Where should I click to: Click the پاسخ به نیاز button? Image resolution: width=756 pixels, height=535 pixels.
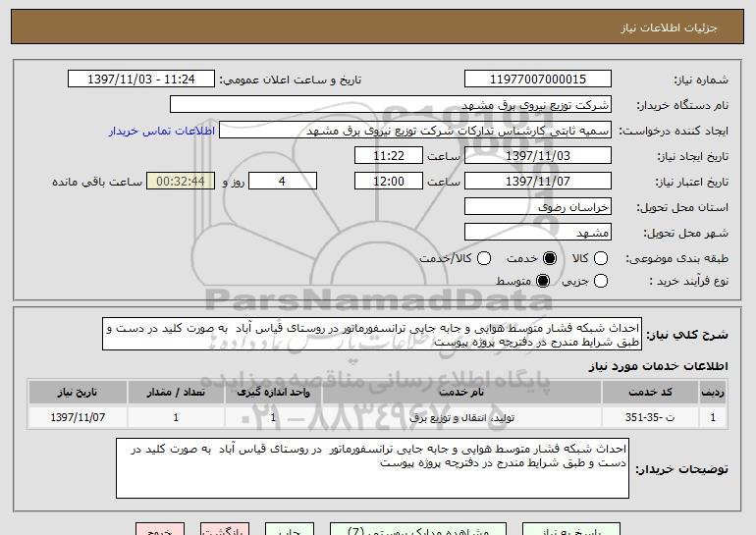571,530
